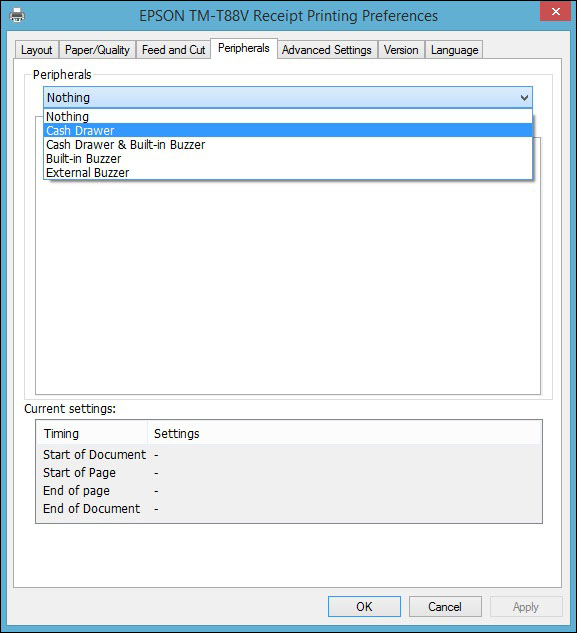Screen dimensions: 577x633
Task: Choose Nothing from the dropdown list
Action: point(288,117)
